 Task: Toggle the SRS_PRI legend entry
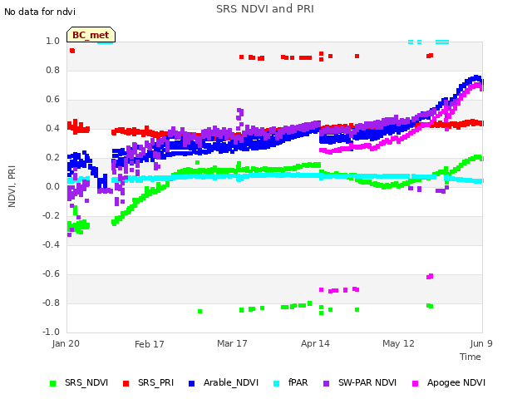point(148,382)
